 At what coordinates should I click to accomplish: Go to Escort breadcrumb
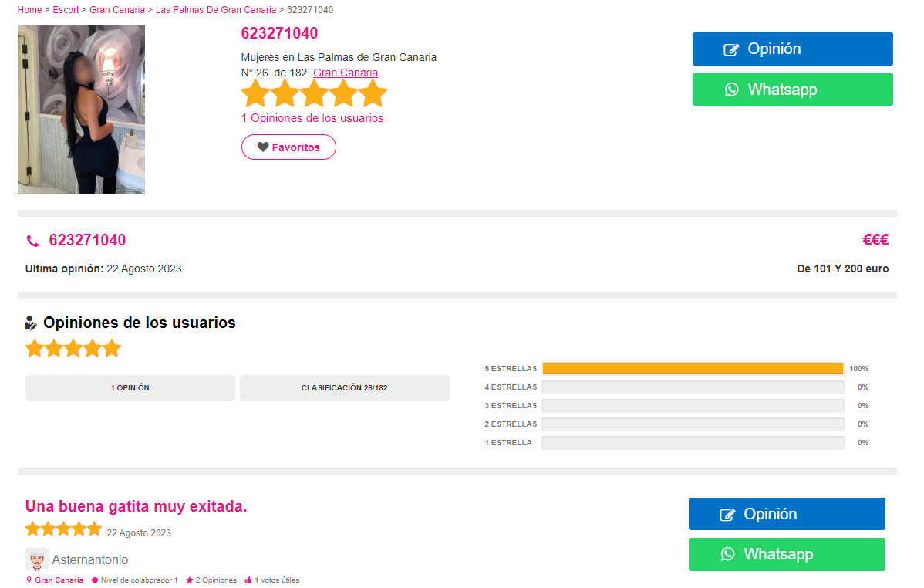pos(66,10)
